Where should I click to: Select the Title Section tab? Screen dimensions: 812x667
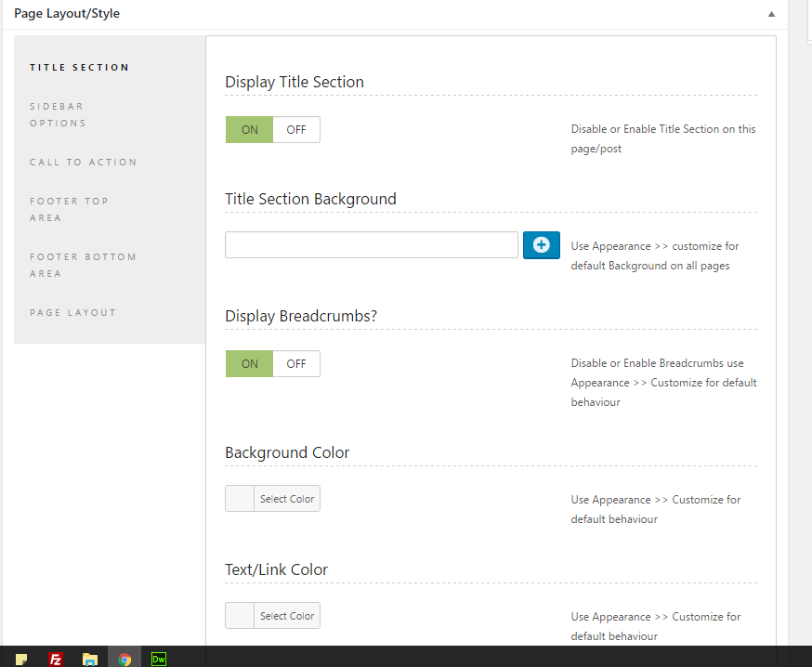(79, 67)
